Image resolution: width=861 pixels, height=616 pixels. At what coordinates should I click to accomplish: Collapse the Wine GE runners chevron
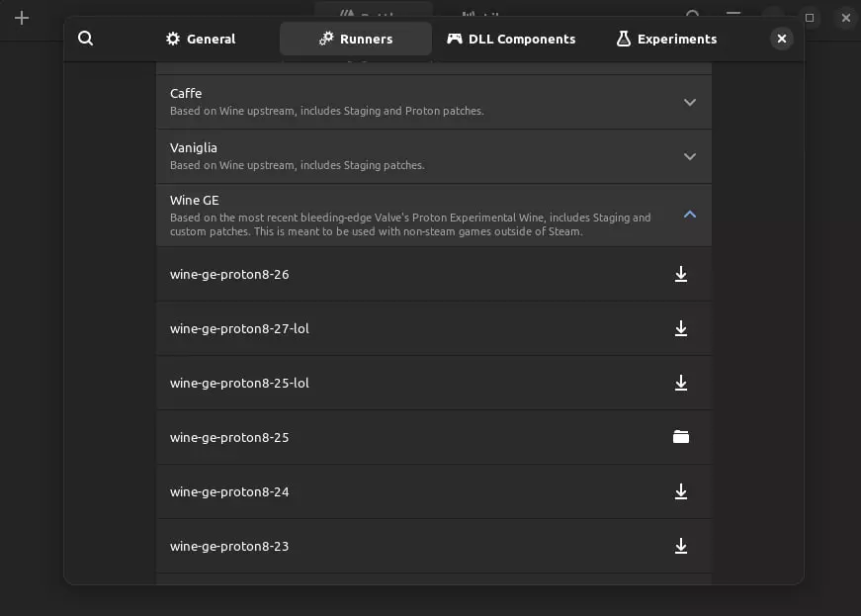point(690,214)
